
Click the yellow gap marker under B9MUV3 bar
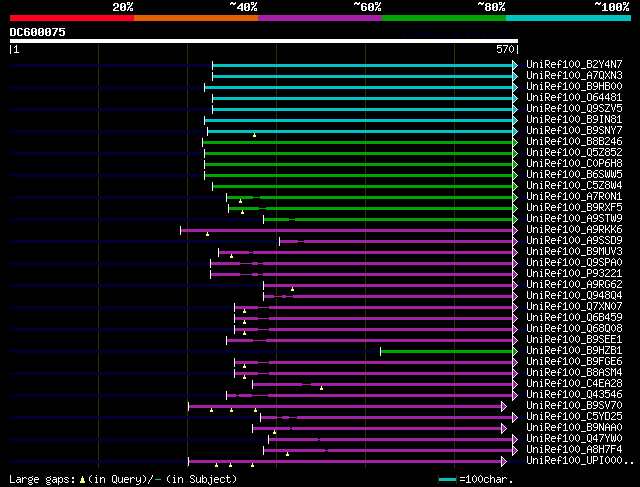click(231, 256)
